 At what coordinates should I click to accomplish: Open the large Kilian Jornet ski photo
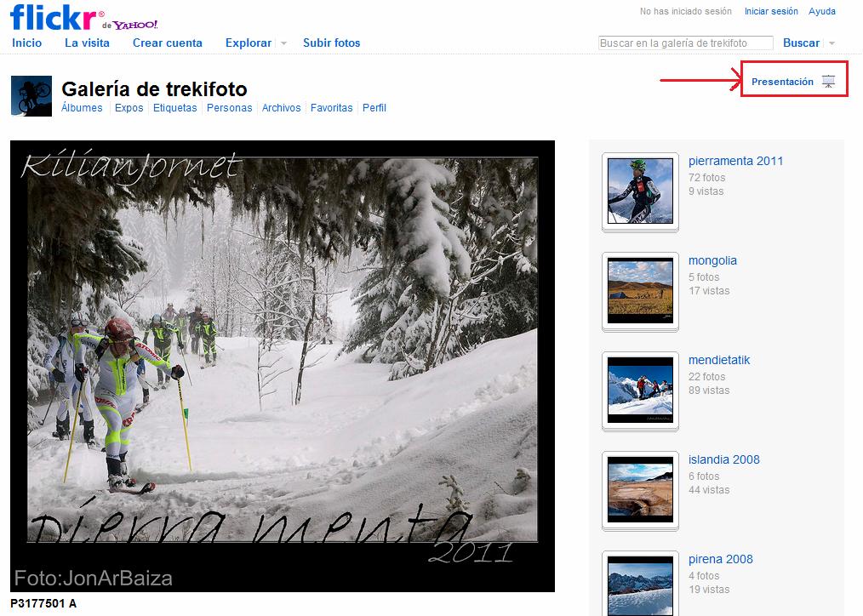coord(283,366)
